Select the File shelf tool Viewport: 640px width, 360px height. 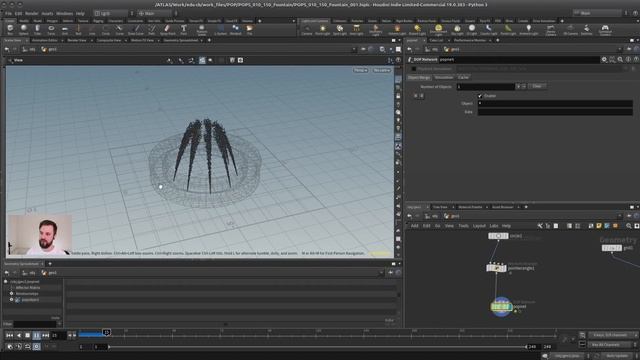(249, 29)
